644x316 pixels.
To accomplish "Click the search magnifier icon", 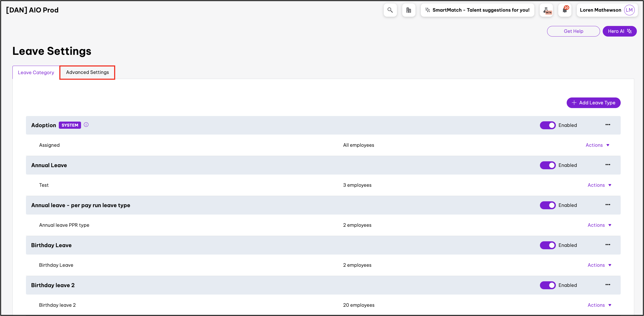I will [390, 10].
